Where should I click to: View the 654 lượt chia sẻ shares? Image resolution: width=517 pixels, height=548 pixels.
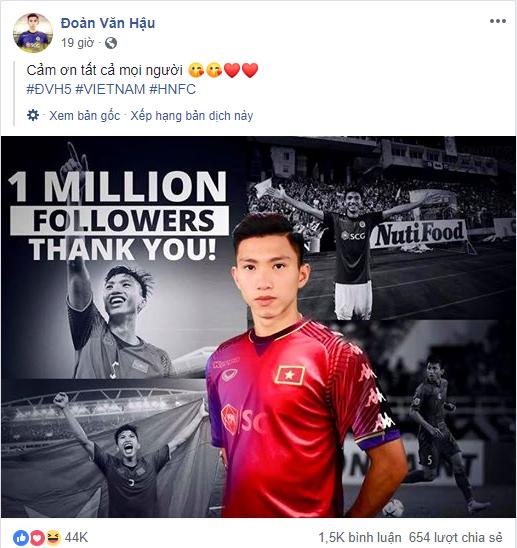point(455,538)
